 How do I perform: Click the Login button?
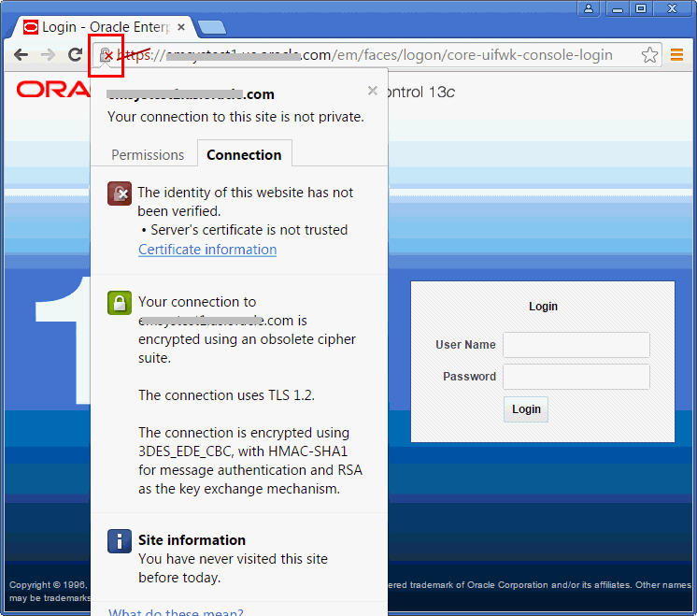pyautogui.click(x=526, y=409)
